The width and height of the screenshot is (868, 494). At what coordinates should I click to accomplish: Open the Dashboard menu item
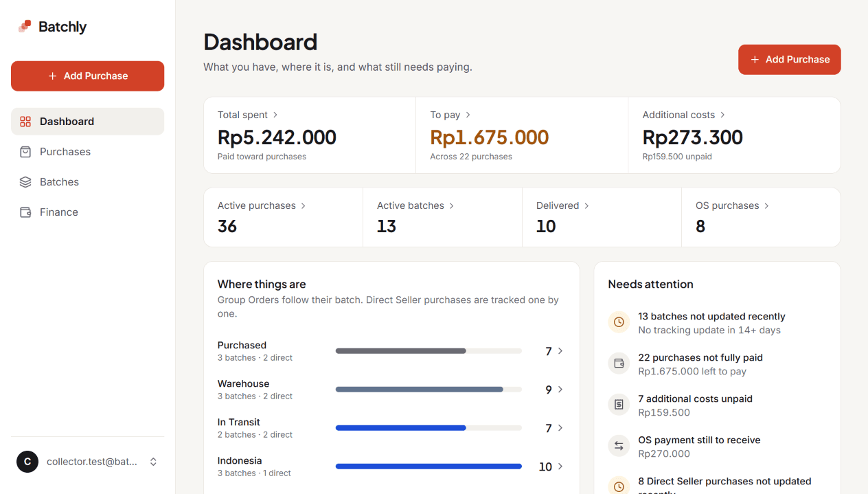tap(87, 122)
